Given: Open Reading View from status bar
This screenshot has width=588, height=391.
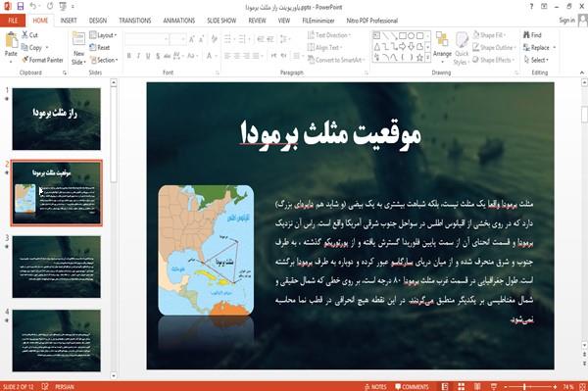Looking at the screenshot, I should (477, 386).
